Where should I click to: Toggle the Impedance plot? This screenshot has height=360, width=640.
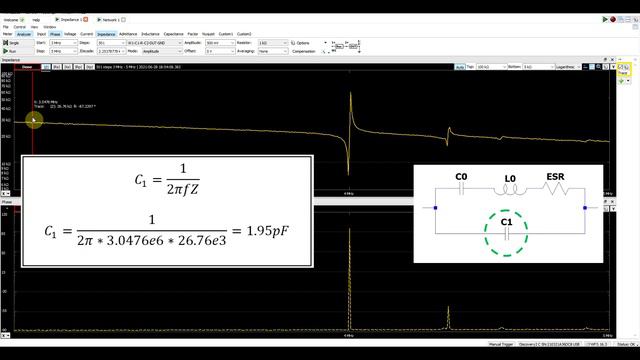pos(106,34)
